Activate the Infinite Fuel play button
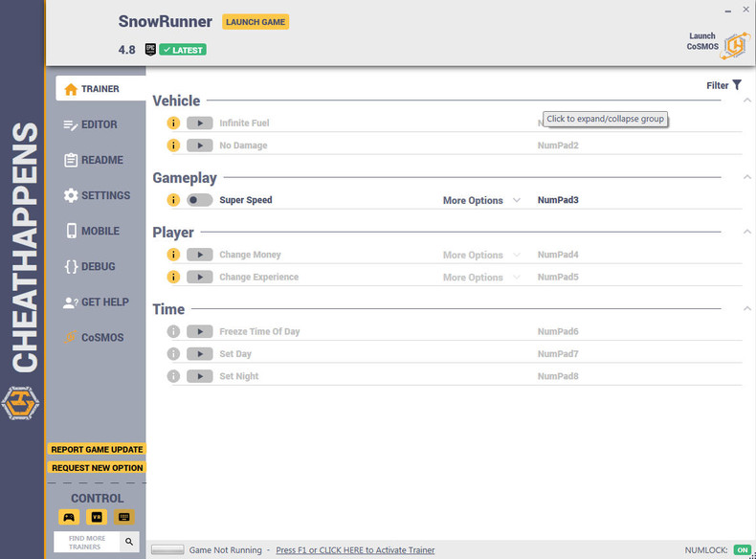The height and width of the screenshot is (559, 756). [200, 123]
